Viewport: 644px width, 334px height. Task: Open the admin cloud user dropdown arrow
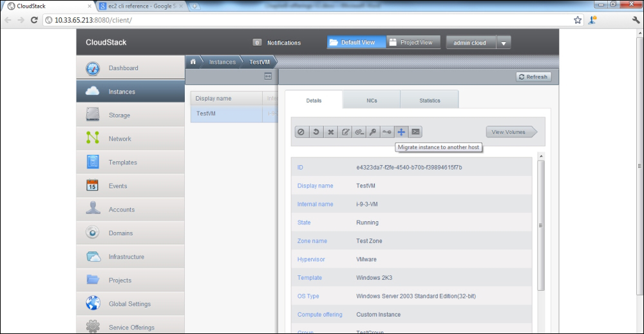(x=504, y=43)
